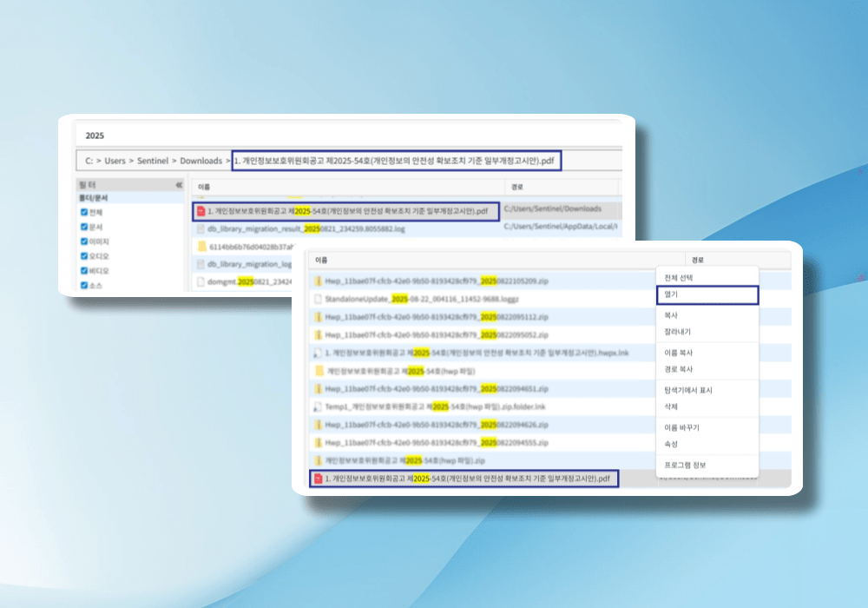Click 이름 바꾸기 in the context menu

click(681, 427)
